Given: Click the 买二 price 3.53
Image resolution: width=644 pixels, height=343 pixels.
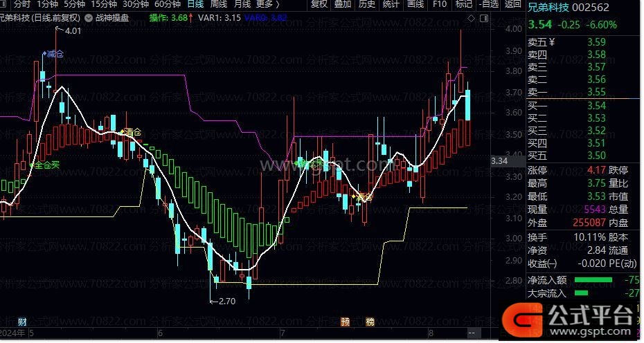Looking at the screenshot, I should coord(596,118).
